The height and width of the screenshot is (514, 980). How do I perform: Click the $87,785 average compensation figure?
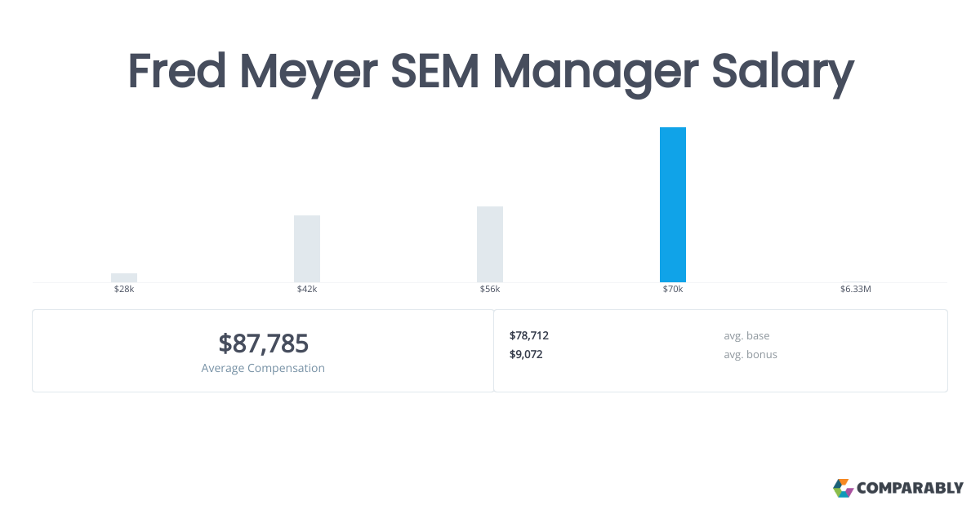pyautogui.click(x=263, y=343)
